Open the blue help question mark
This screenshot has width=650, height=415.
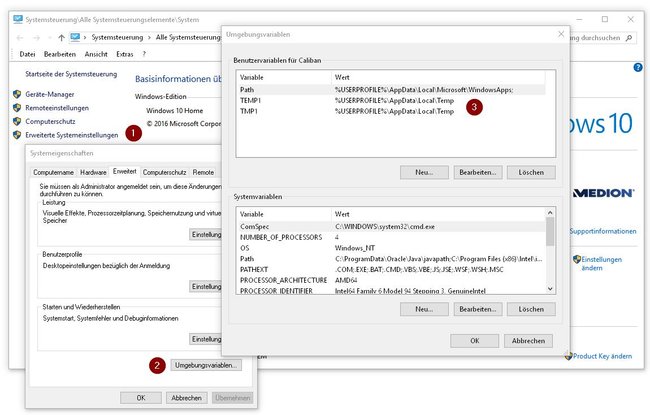pos(638,67)
